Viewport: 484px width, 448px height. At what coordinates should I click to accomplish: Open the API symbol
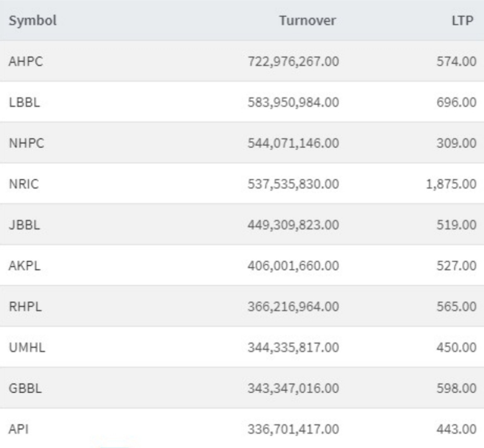pos(18,429)
